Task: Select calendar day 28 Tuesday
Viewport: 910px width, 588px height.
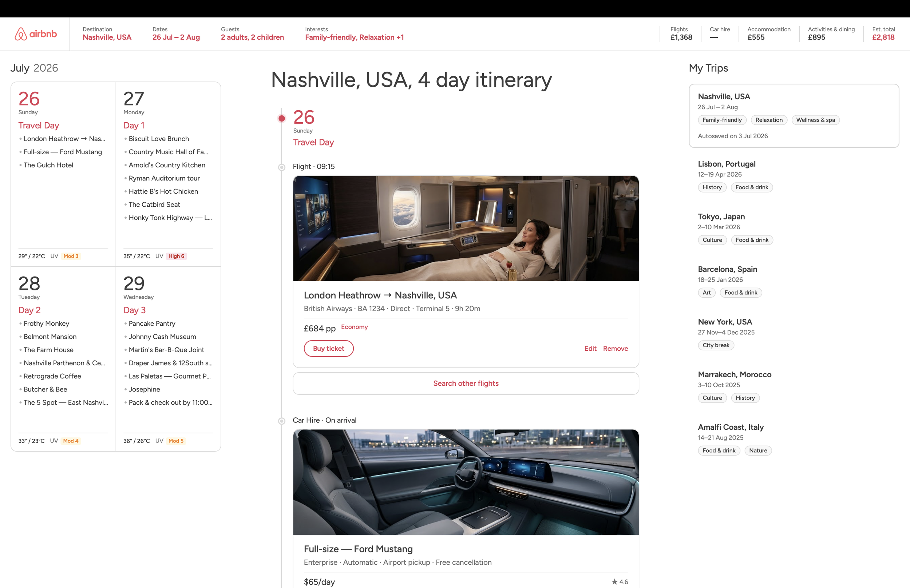Action: [x=63, y=359]
